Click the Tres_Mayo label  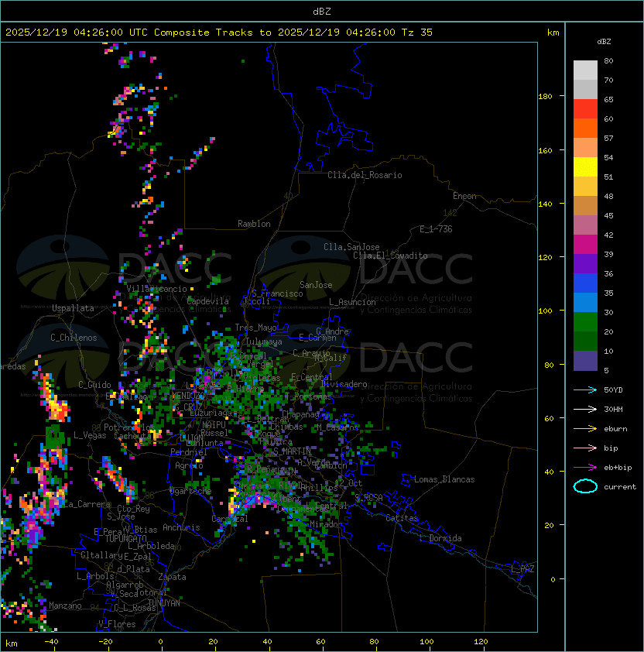(255, 328)
